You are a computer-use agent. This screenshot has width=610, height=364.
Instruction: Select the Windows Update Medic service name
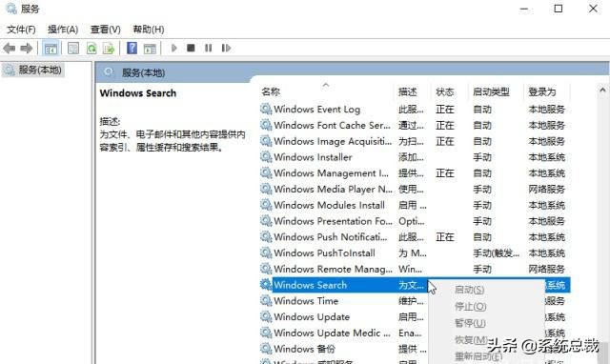332,333
